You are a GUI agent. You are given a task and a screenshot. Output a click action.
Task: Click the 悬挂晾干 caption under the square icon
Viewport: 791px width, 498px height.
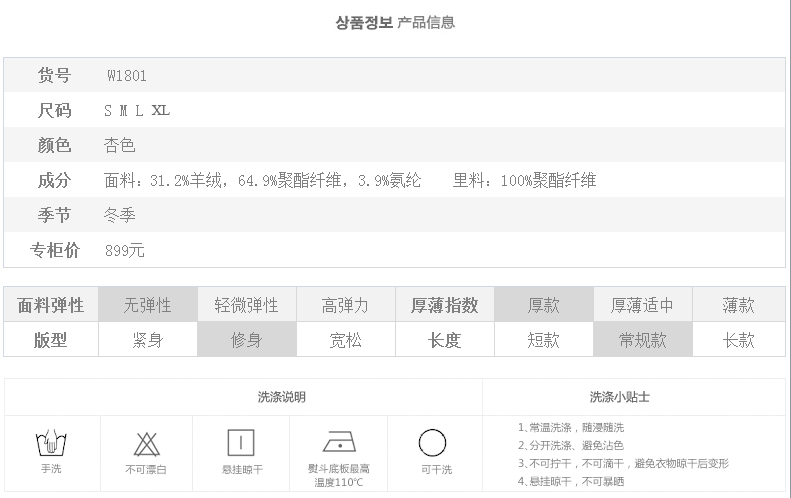[x=242, y=470]
